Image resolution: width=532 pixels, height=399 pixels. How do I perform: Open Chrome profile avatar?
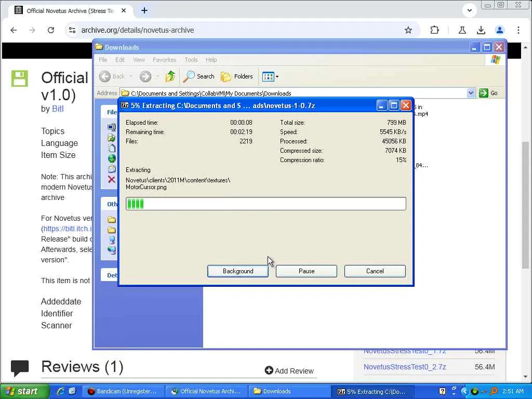(x=499, y=30)
